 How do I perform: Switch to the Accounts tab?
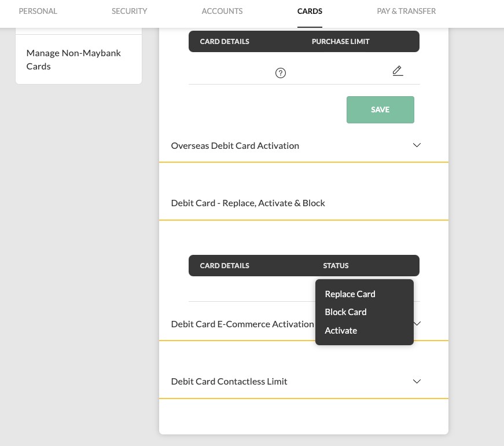coord(222,11)
